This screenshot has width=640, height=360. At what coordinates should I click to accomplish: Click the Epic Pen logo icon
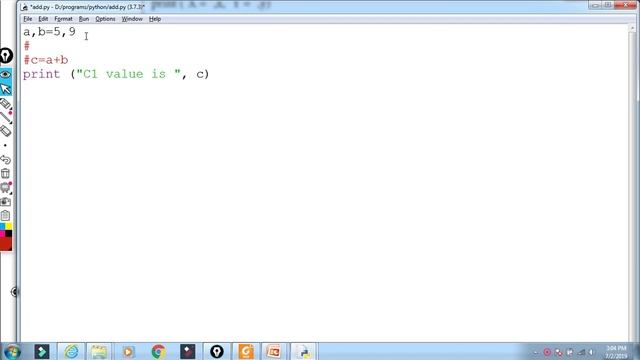pos(6,56)
